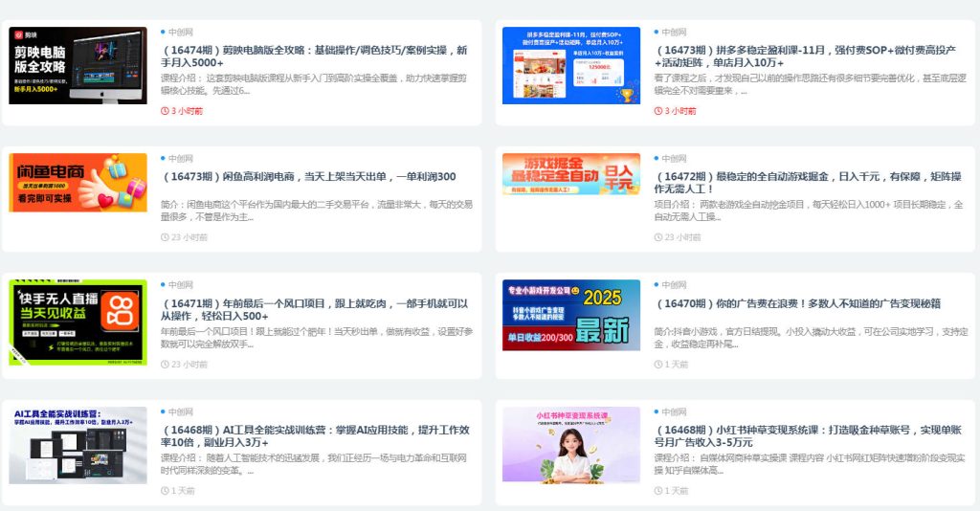Open the 小红书种草变现系统课 thumbnail
Viewport: 980px width, 511px height.
pyautogui.click(x=571, y=444)
